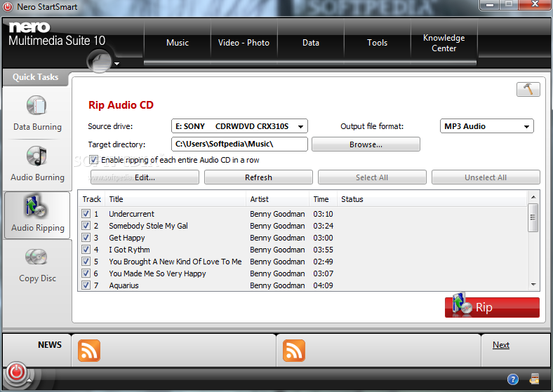Image resolution: width=553 pixels, height=392 pixels.
Task: Select the Undercurrent track title
Action: pyautogui.click(x=131, y=214)
